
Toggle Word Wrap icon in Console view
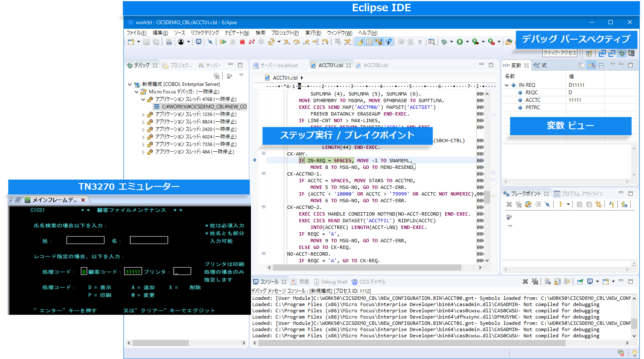click(567, 282)
